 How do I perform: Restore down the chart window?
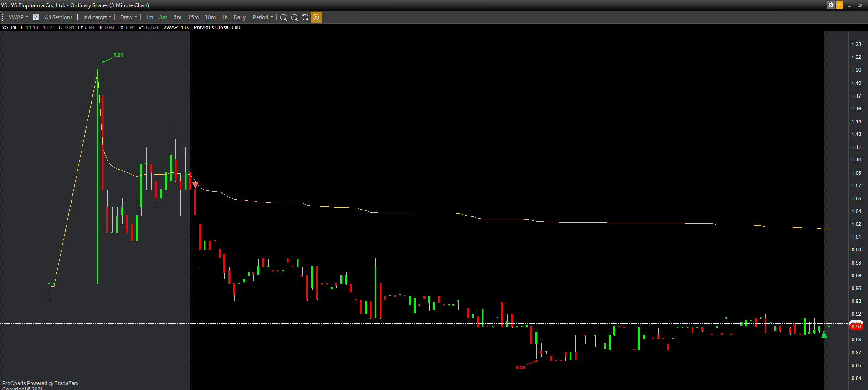pyautogui.click(x=859, y=5)
